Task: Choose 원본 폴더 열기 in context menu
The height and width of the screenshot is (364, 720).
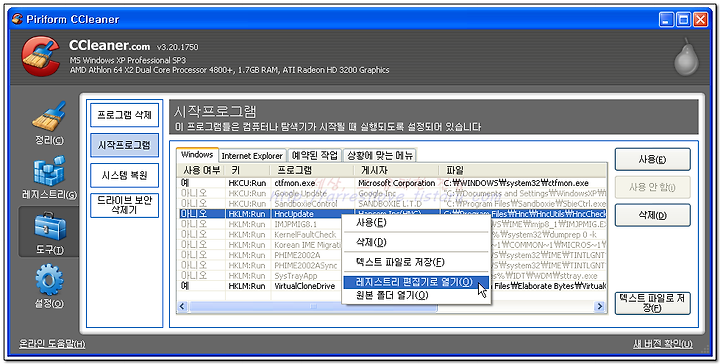Action: (416, 295)
